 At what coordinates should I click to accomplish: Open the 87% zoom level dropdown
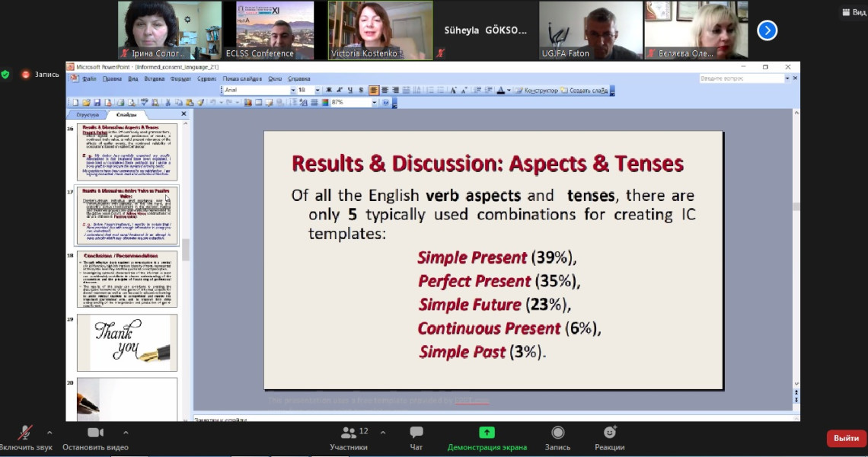374,103
